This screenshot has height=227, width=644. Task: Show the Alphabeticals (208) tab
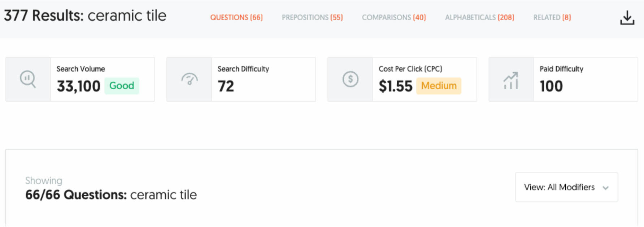479,17
